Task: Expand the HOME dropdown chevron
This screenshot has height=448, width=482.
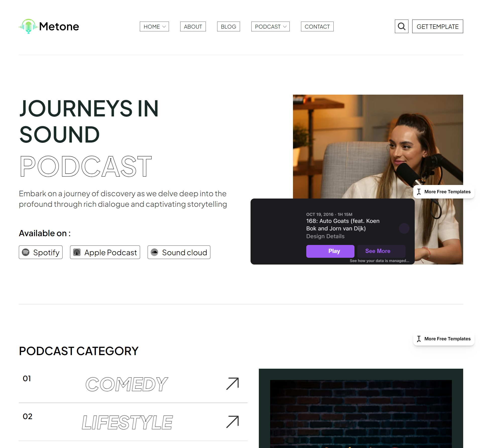Action: [164, 27]
